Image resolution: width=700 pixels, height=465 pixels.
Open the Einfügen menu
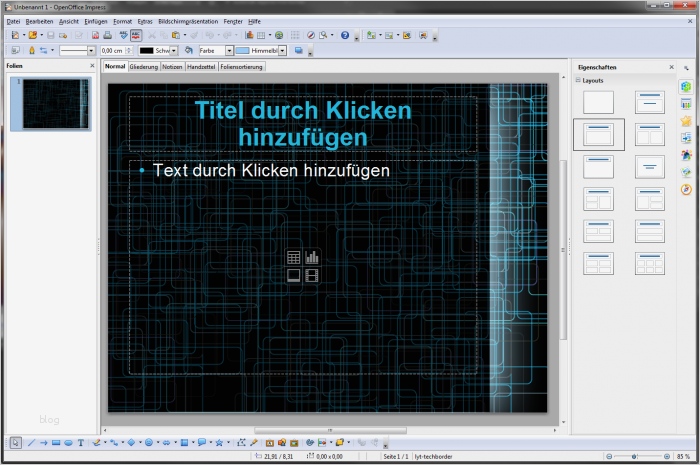[x=96, y=21]
